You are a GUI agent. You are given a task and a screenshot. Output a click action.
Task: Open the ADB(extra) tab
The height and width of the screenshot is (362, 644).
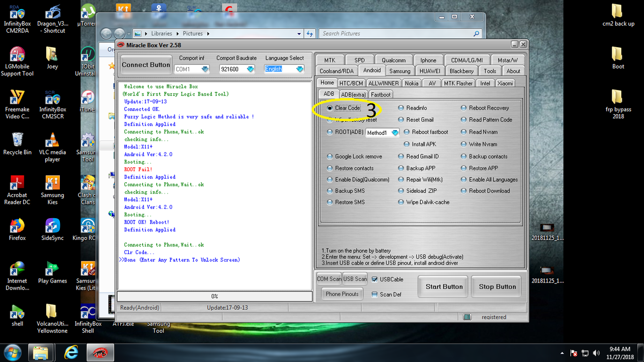pyautogui.click(x=353, y=94)
